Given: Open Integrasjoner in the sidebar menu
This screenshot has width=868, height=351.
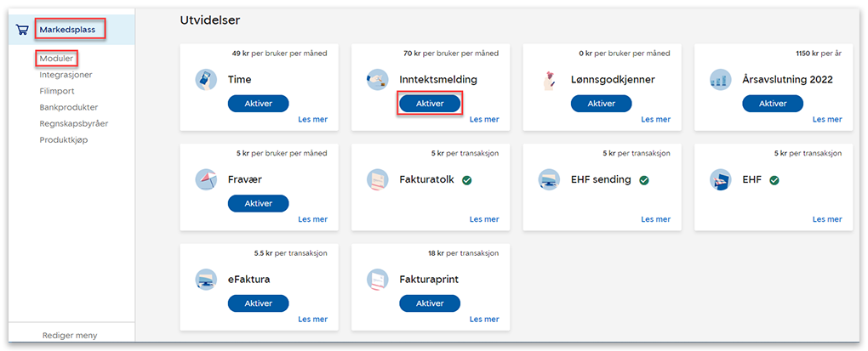Looking at the screenshot, I should click(66, 75).
